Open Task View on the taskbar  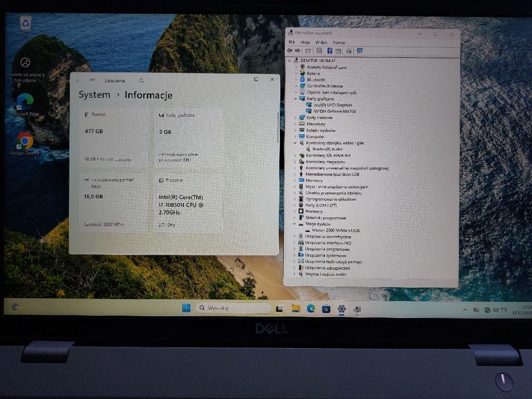click(279, 309)
